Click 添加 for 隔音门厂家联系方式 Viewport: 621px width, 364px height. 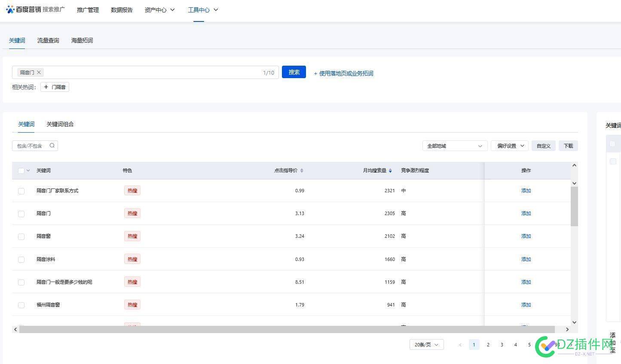(x=526, y=191)
